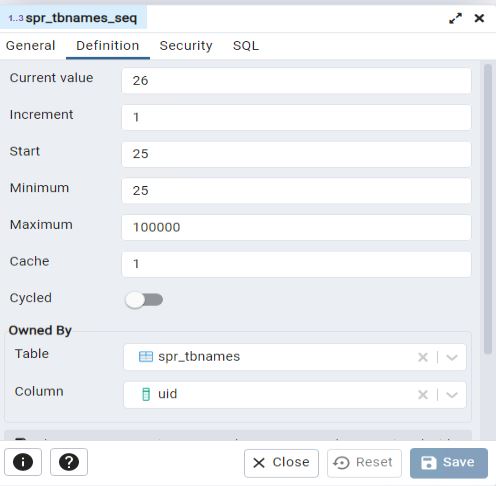Clear the Column selection uid
This screenshot has width=496, height=486.
coord(423,395)
